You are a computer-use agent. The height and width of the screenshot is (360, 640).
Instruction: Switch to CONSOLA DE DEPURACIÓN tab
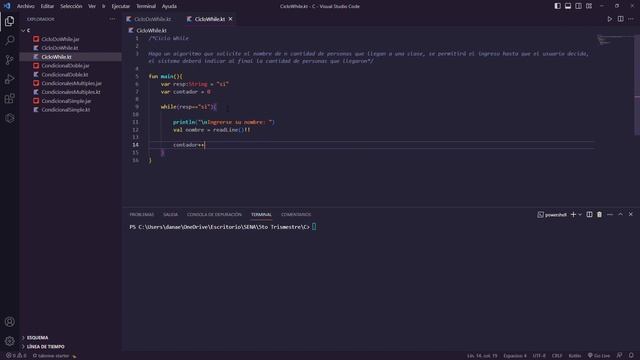pos(214,214)
